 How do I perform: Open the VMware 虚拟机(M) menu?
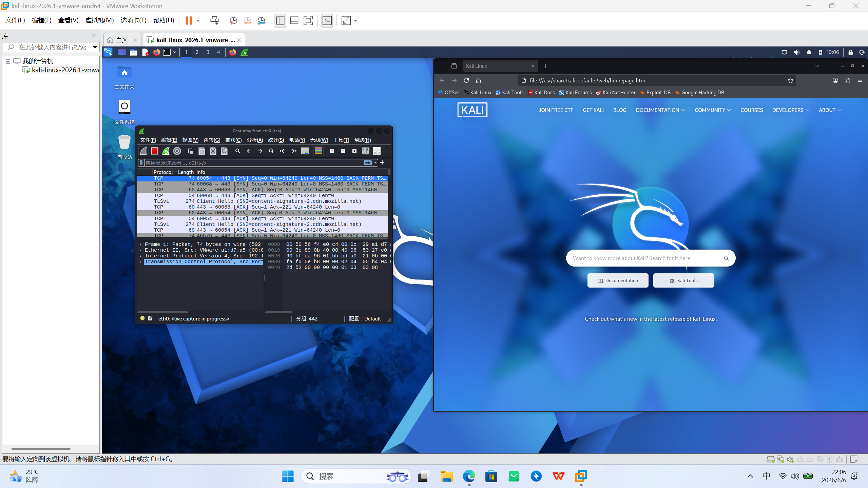point(99,20)
